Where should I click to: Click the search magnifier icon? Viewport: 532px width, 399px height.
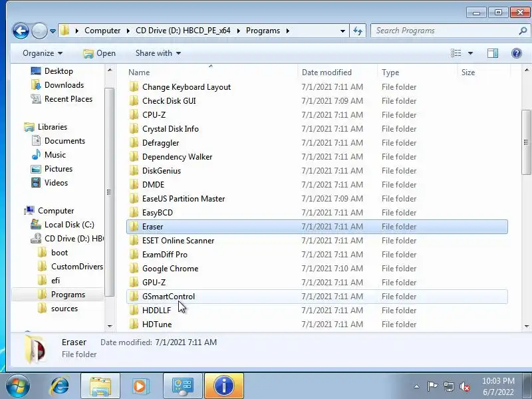(523, 31)
